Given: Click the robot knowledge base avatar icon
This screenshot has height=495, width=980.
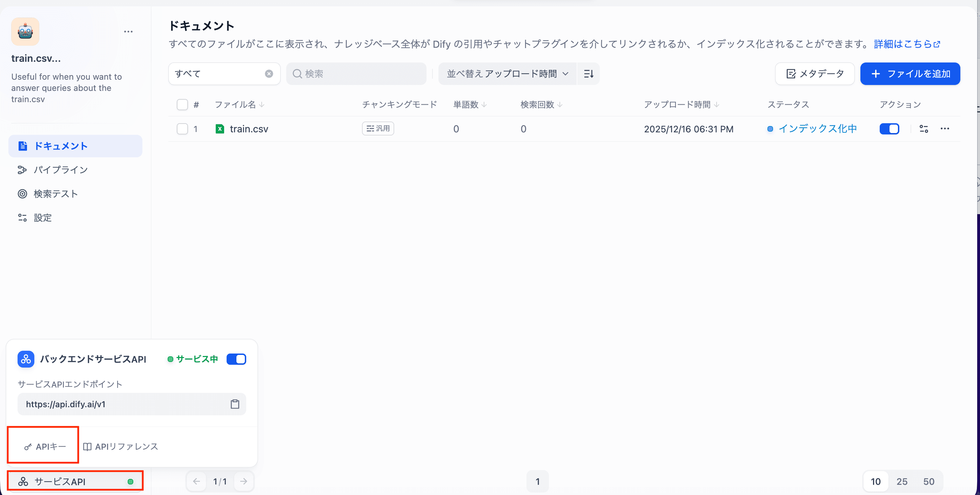Looking at the screenshot, I should (25, 32).
